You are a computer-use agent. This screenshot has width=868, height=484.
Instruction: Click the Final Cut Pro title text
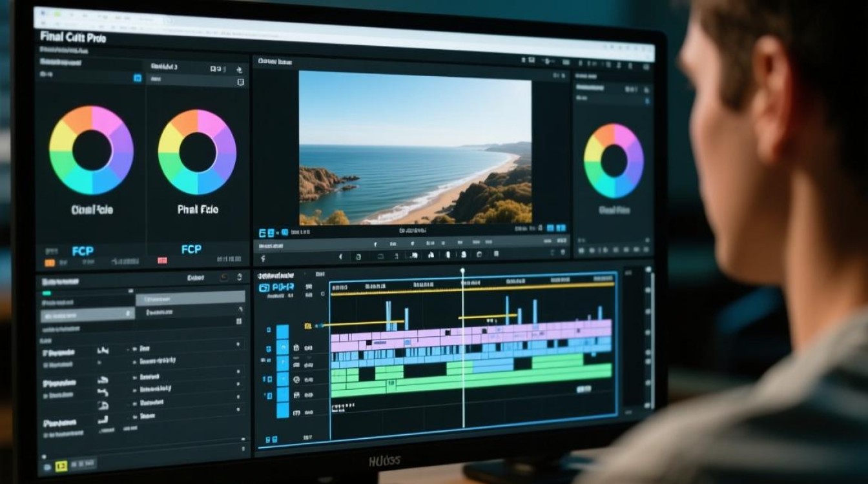click(72, 37)
